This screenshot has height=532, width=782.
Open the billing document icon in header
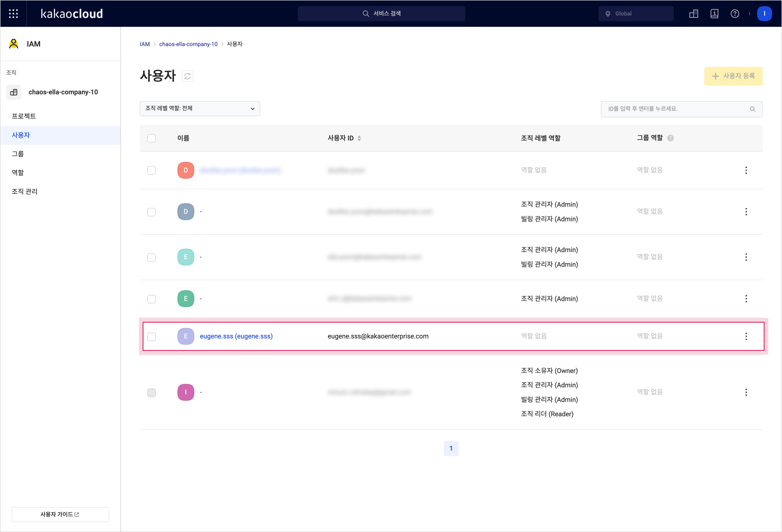[714, 14]
